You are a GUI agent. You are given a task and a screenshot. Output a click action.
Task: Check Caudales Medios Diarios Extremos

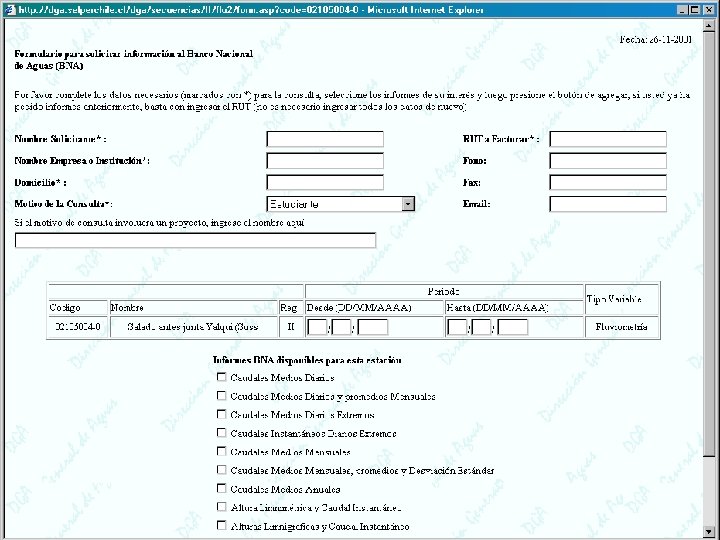click(x=222, y=414)
